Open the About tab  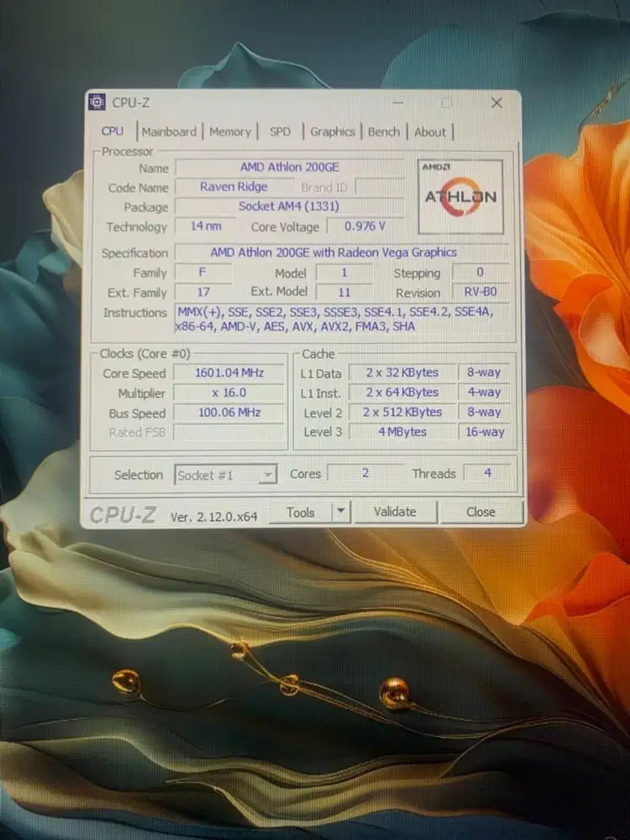tap(429, 132)
